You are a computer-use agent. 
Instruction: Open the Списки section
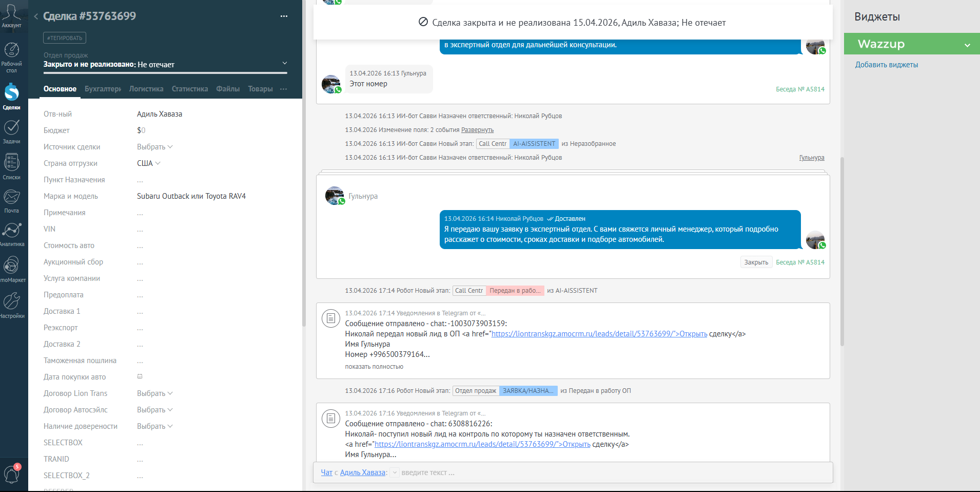point(11,167)
